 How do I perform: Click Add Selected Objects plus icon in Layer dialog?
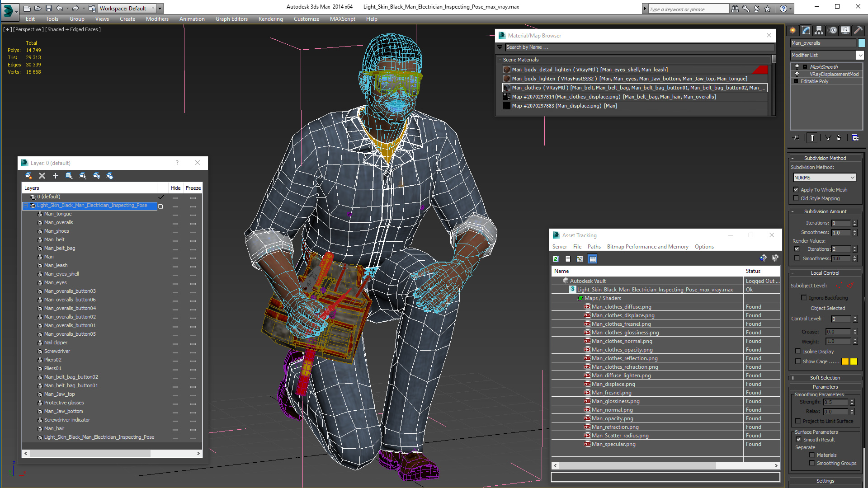coord(56,176)
